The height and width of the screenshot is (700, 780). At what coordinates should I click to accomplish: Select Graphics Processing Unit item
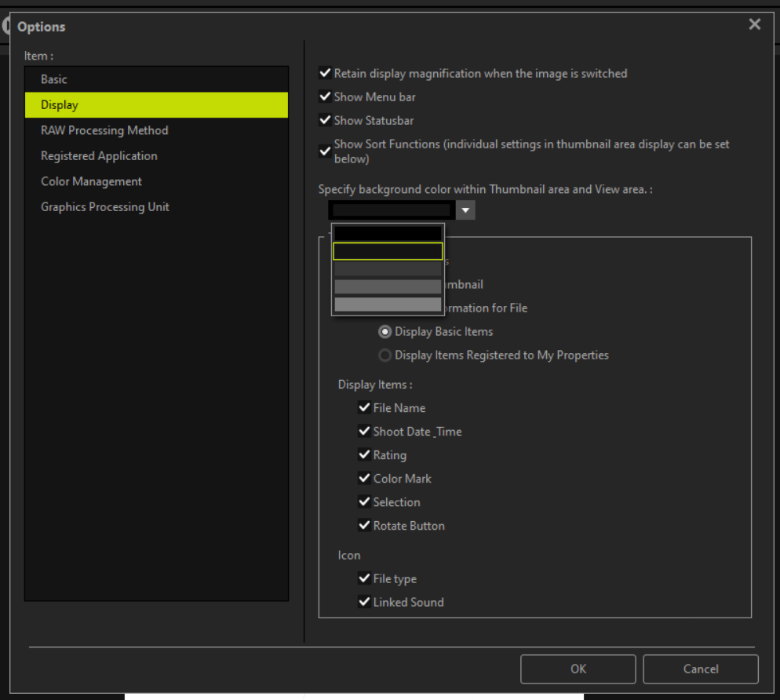point(105,207)
